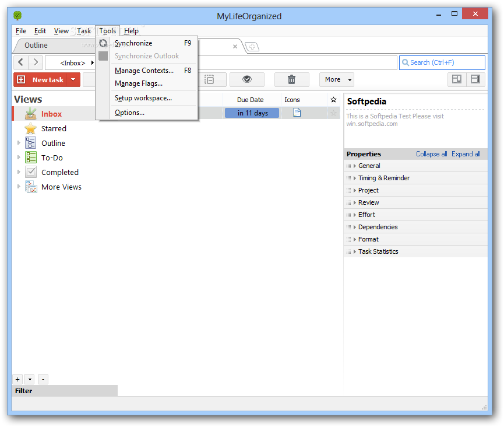Click the minus remove view button

pos(43,379)
